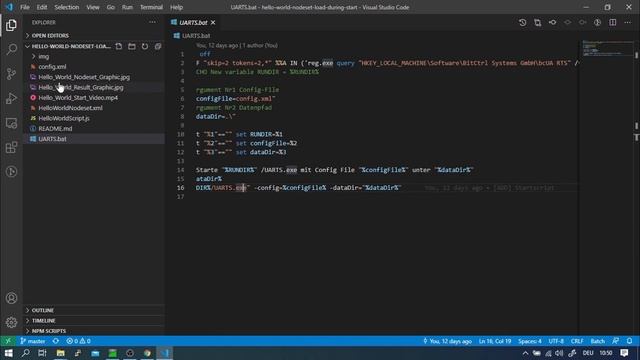Open the Run and Debug view
The image size is (640, 360).
pyautogui.click(x=11, y=98)
